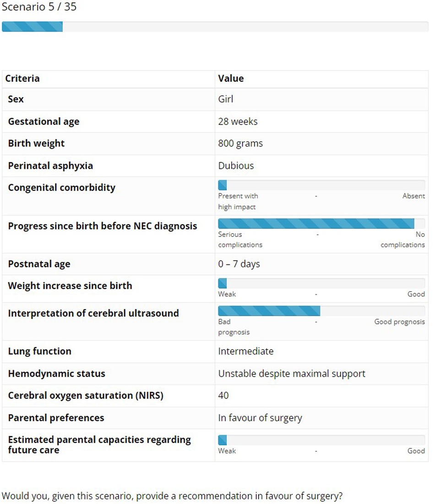Click Unstable despite maximal support value
The height and width of the screenshot is (504, 434).
click(x=292, y=374)
